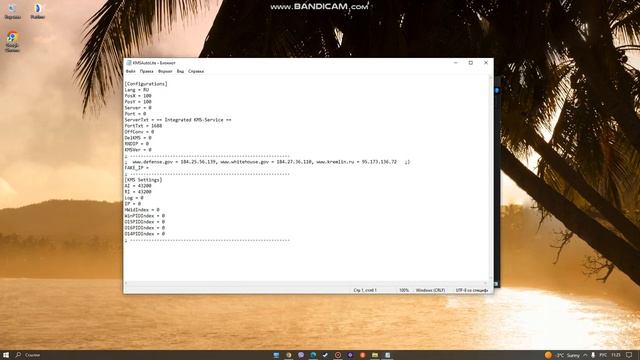Viewport: 640px width, 360px height.
Task: Open the violet round taskbar app
Action: pyautogui.click(x=350, y=355)
